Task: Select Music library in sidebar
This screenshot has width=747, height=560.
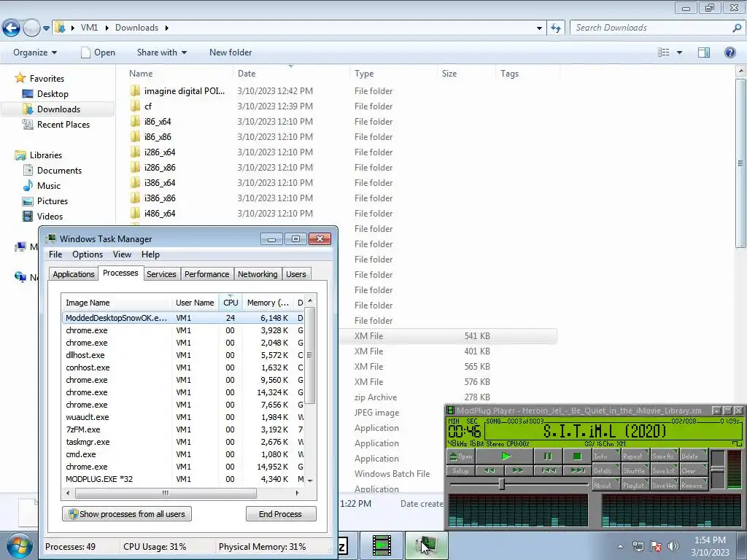Action: 49,186
